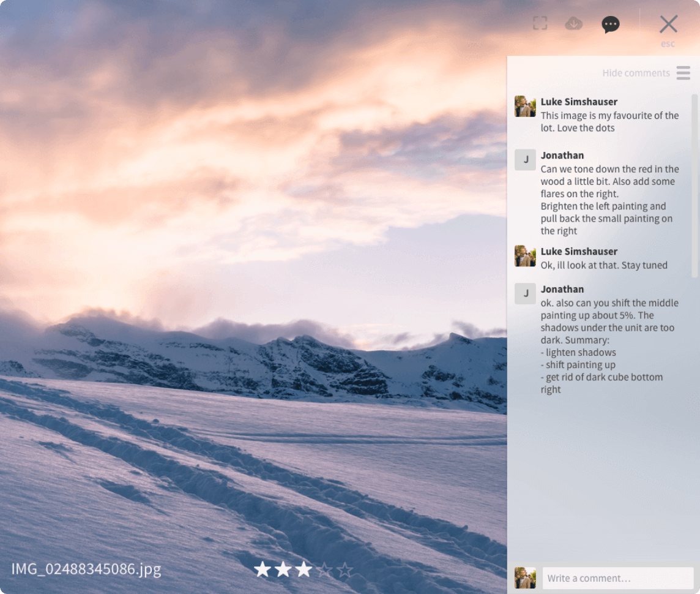700x594 pixels.
Task: Click Luke Simshauser's avatar on first comment
Action: 525,107
